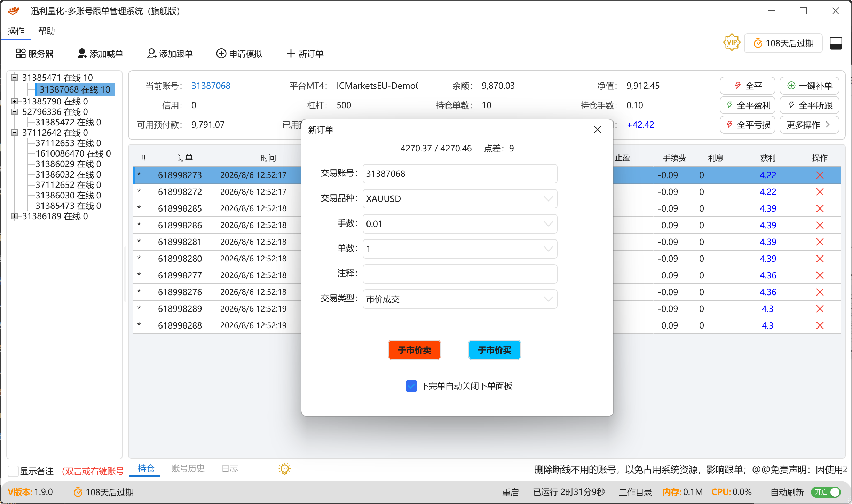Screen dimensions: 852x504
Task: Open the 更多操作 more actions menu
Action: [809, 125]
